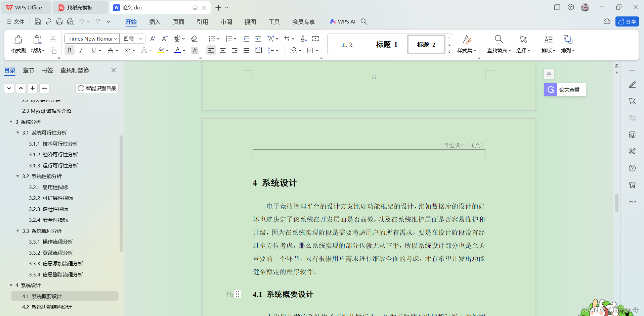Toggle character shading A button
The width and height of the screenshot is (644, 316).
(195, 50)
